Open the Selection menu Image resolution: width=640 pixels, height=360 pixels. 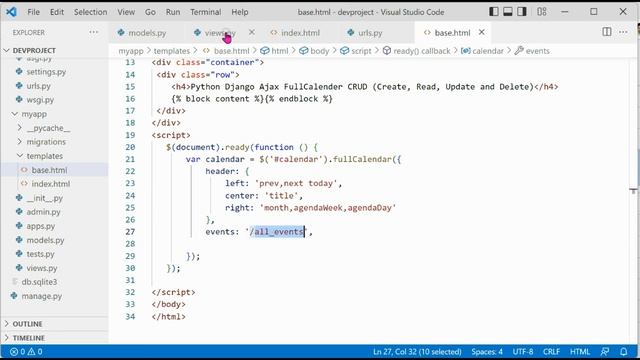point(90,12)
